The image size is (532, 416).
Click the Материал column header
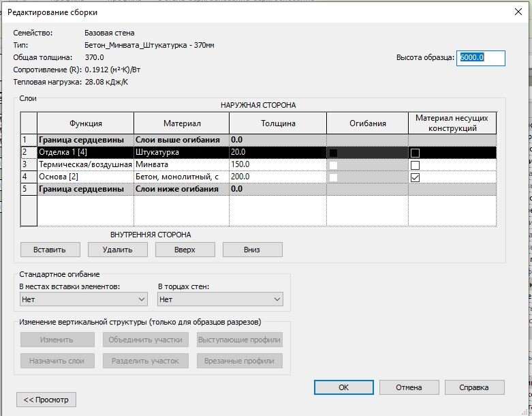tap(181, 123)
